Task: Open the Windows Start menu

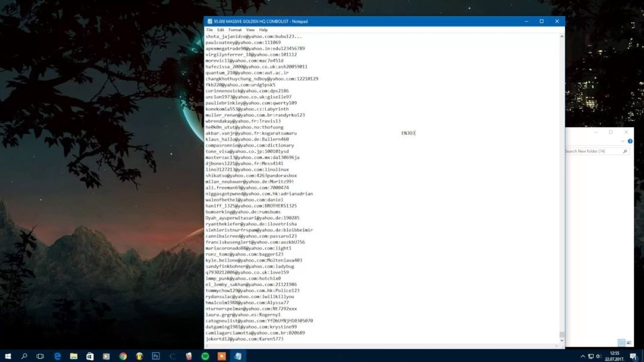Action: coord(8,356)
